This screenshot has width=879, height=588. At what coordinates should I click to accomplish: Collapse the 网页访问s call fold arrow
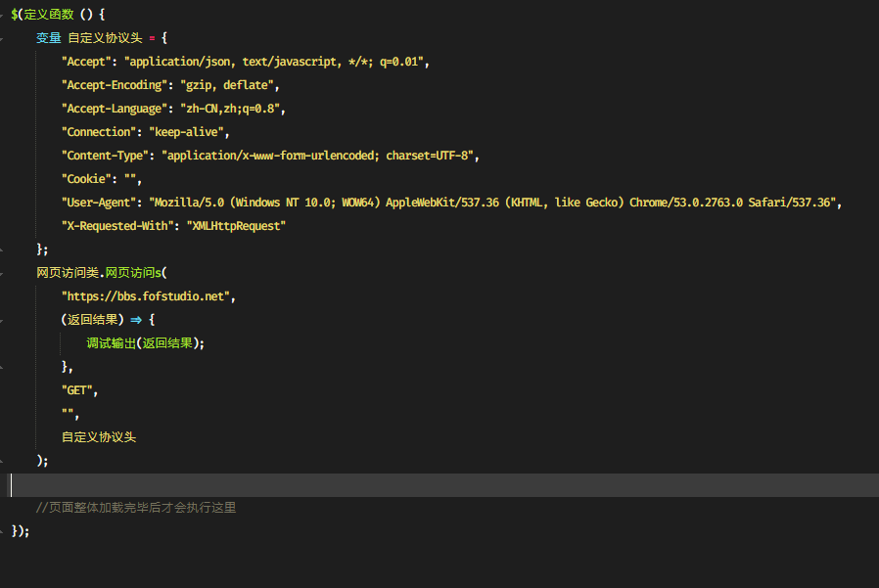pyautogui.click(x=2, y=274)
